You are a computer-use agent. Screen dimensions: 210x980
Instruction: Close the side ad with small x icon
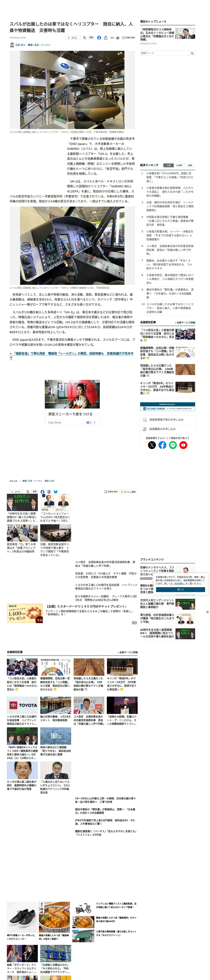(207, 612)
